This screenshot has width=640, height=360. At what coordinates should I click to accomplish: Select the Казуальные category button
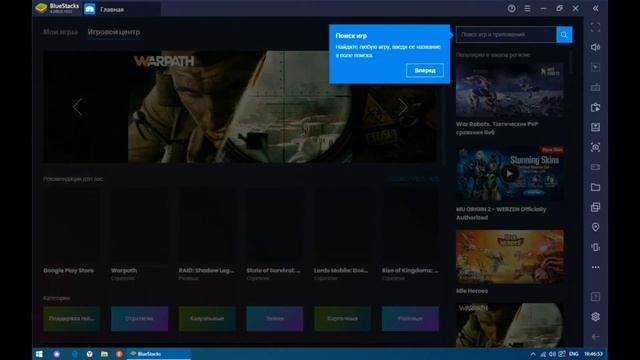pyautogui.click(x=207, y=318)
